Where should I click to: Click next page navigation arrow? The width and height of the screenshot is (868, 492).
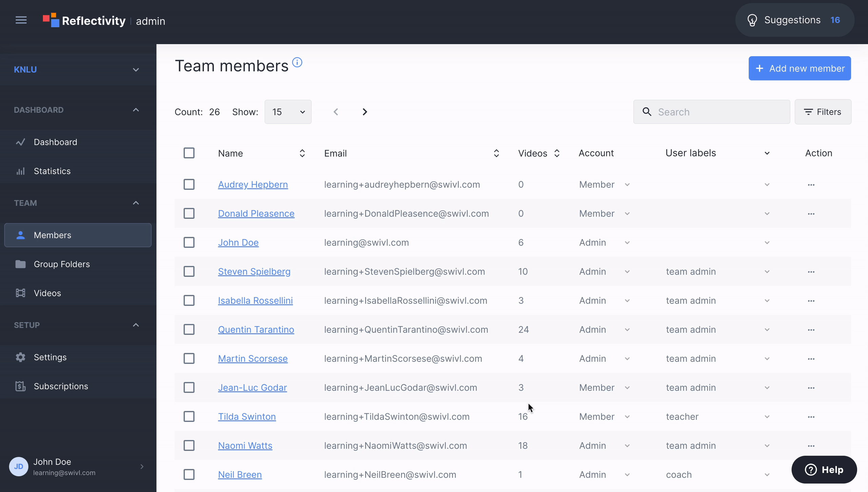point(365,112)
